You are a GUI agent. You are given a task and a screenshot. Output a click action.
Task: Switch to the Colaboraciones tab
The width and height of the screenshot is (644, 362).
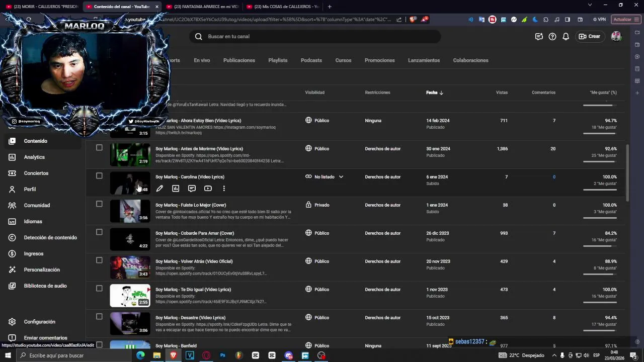[x=470, y=60]
